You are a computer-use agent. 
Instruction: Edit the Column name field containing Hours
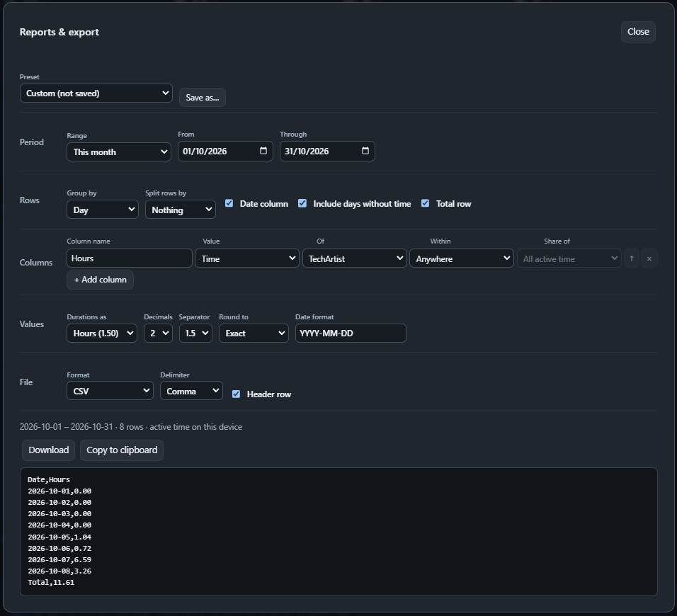click(x=130, y=258)
